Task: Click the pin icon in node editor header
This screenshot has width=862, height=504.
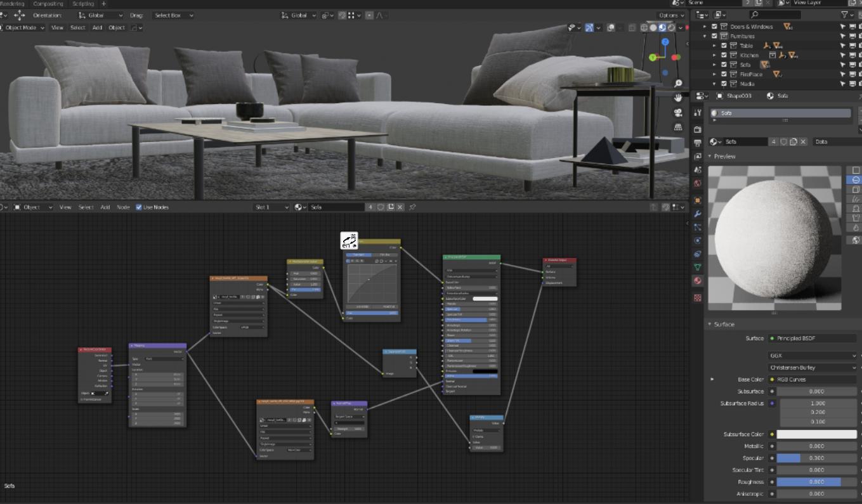Action: pos(412,207)
